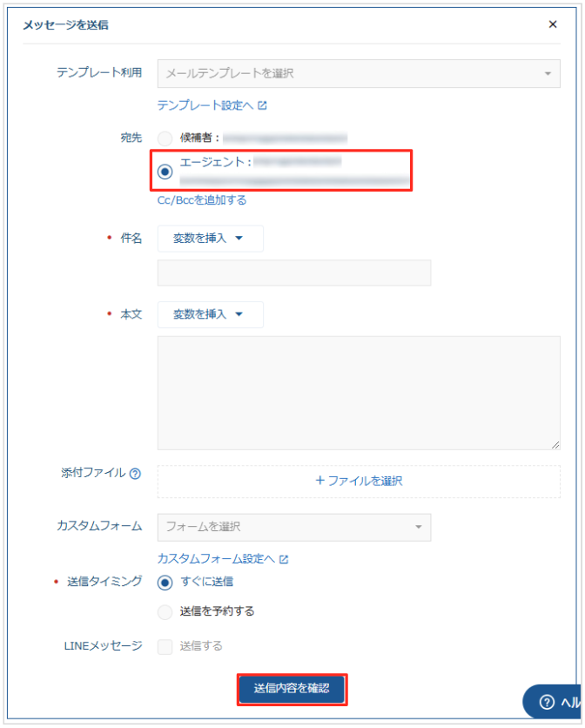Open カスタムフォーム設定へ link
585x728 pixels.
(216, 559)
